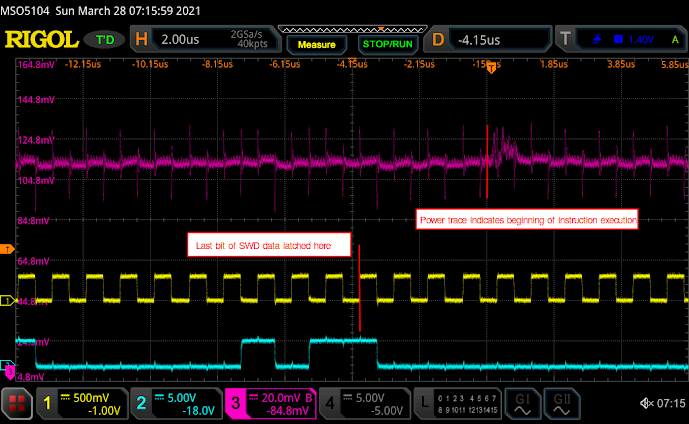Tap the waveform memory position bar
The height and width of the screenshot is (424, 689).
click(x=353, y=29)
